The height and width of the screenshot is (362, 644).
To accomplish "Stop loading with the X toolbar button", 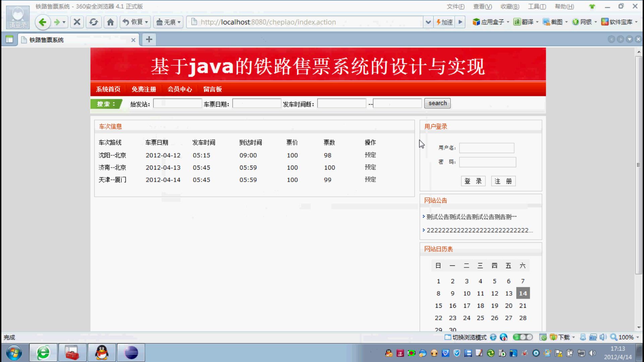I will (x=77, y=22).
